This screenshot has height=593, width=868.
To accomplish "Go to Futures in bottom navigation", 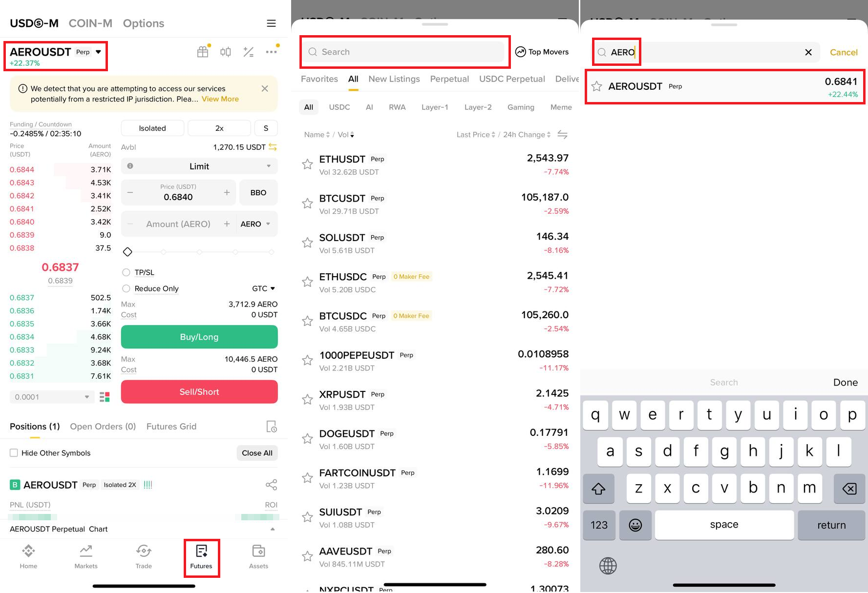I will tap(201, 557).
